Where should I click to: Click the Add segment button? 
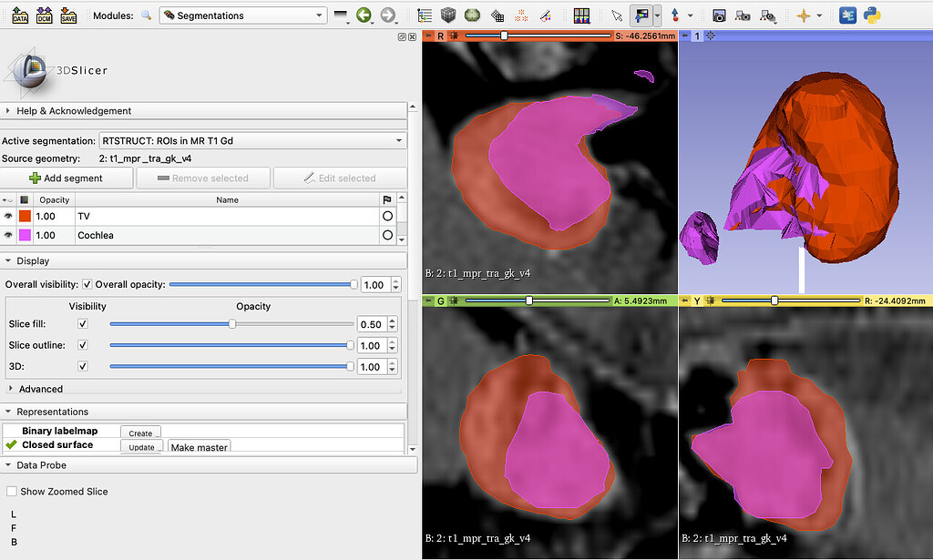pos(67,178)
